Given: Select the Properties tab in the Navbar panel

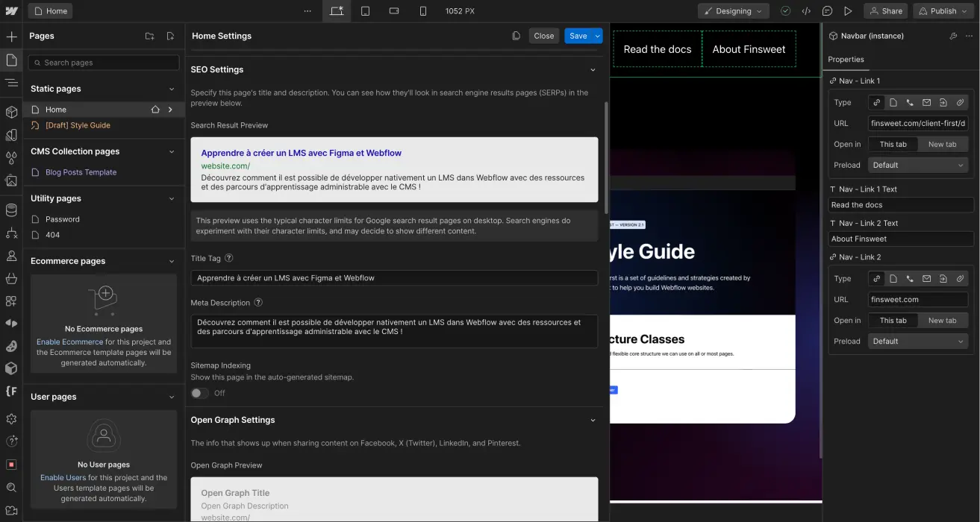Looking at the screenshot, I should click(x=846, y=60).
